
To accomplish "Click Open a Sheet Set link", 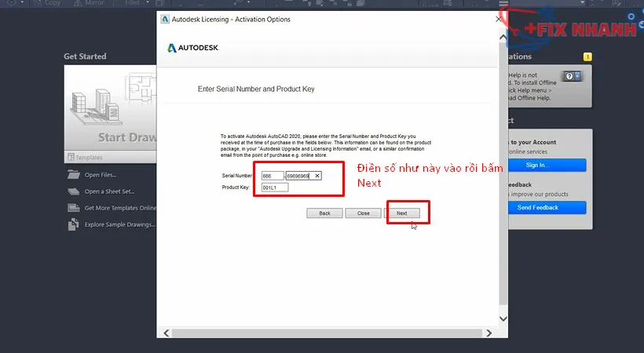I will [109, 191].
